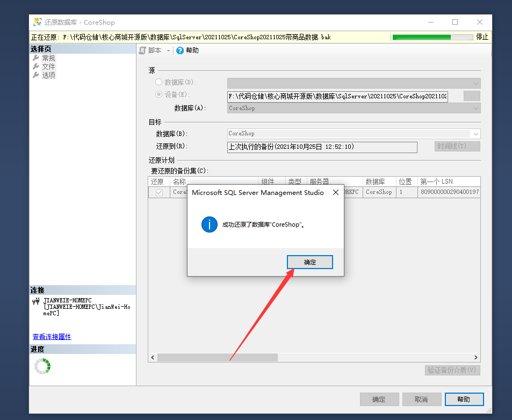Click the wrench icon beside 文件 page
This screenshot has width=512, height=420.
[x=36, y=67]
